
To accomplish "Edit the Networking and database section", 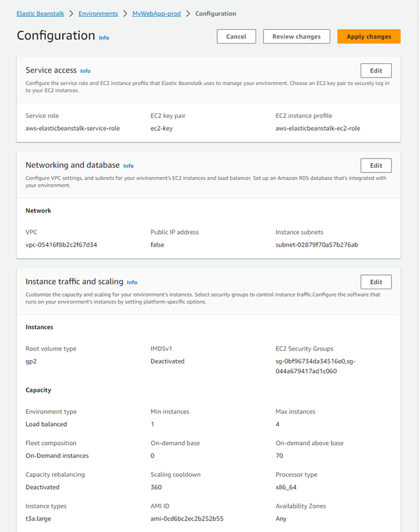I will point(376,166).
